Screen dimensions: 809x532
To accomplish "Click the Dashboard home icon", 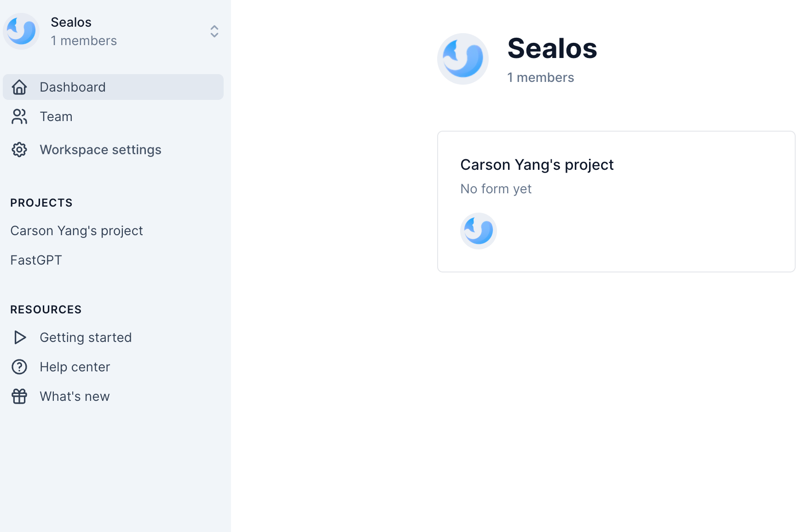I will (x=19, y=87).
